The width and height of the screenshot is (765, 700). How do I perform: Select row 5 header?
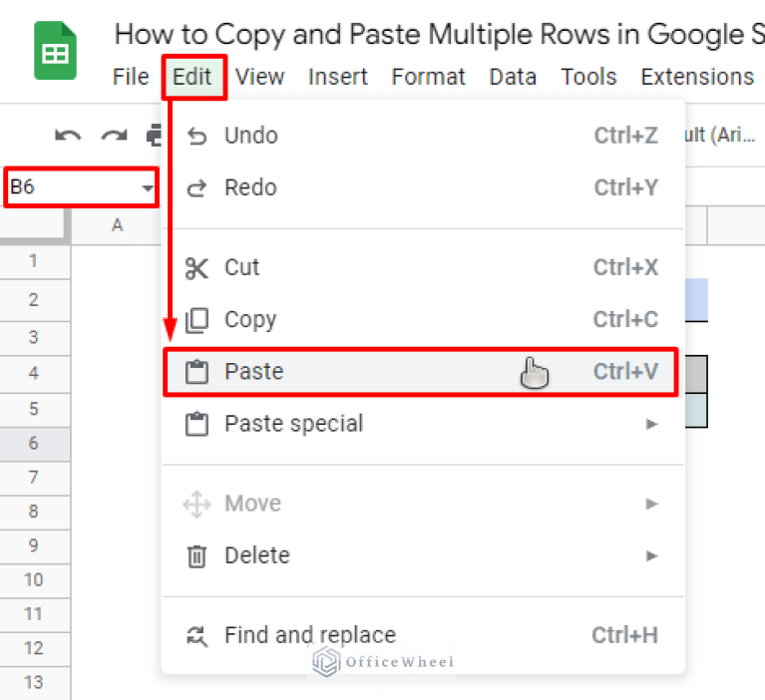click(x=33, y=409)
